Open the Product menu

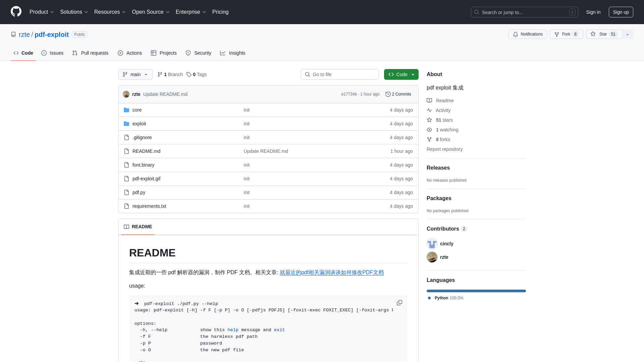click(42, 12)
